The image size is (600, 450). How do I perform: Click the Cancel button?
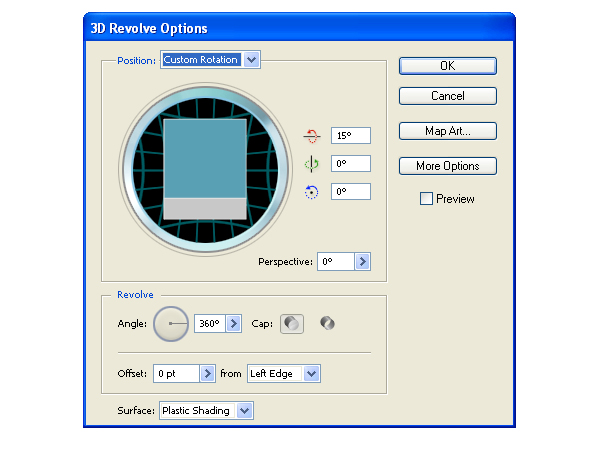[448, 96]
